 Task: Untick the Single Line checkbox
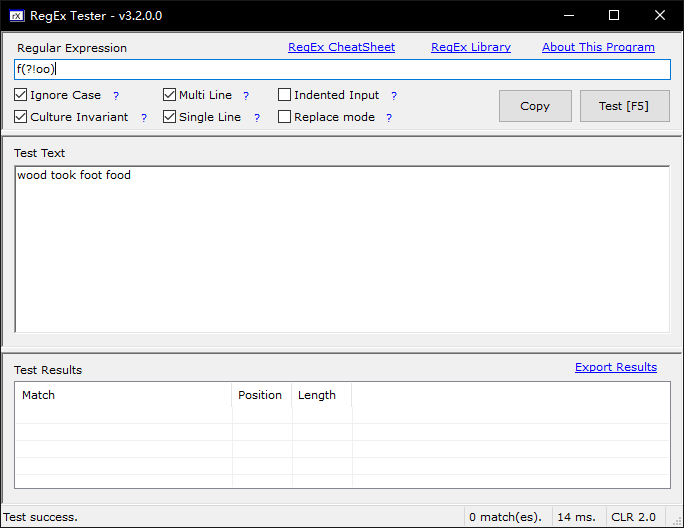point(170,117)
